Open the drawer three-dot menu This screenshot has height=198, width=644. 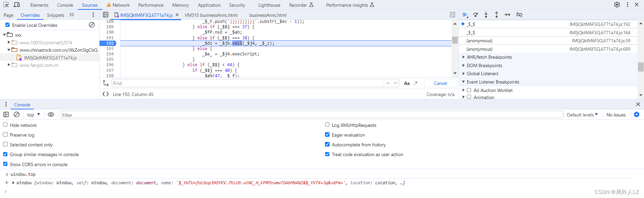point(6,105)
